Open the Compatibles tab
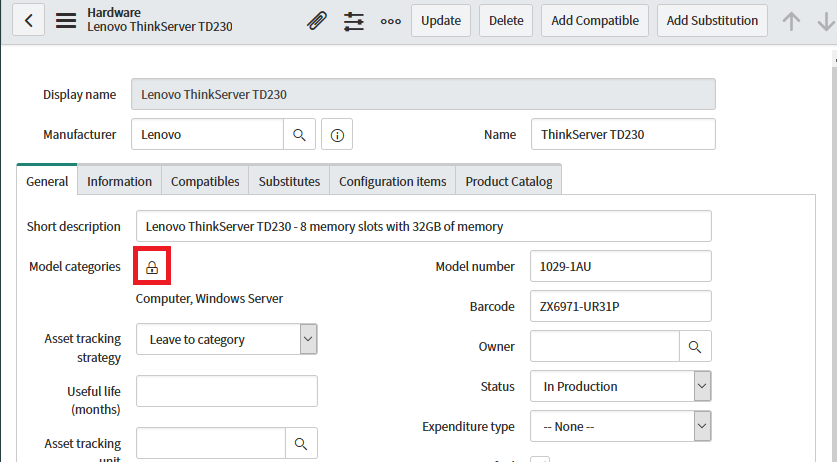Viewport: 837px width, 462px height. click(205, 181)
